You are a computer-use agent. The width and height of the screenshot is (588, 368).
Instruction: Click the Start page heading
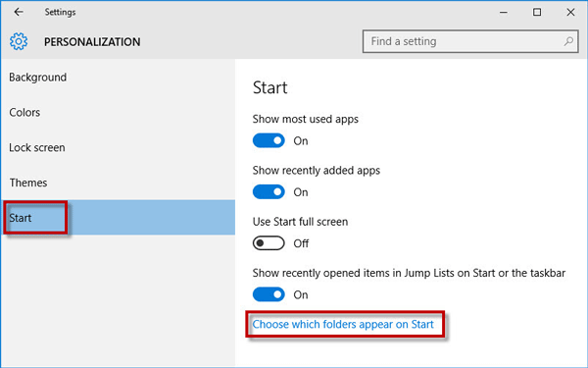(x=270, y=87)
